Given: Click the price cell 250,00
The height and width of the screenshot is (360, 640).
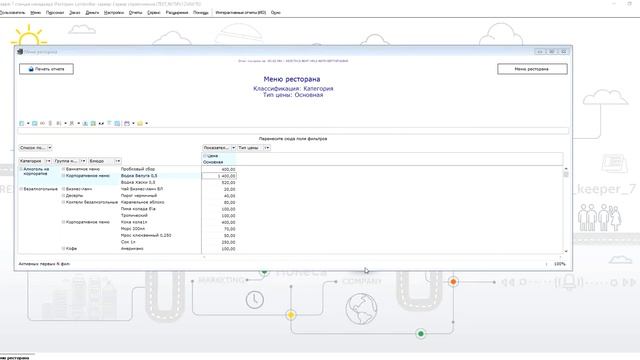Looking at the screenshot, I should pyautogui.click(x=219, y=242).
